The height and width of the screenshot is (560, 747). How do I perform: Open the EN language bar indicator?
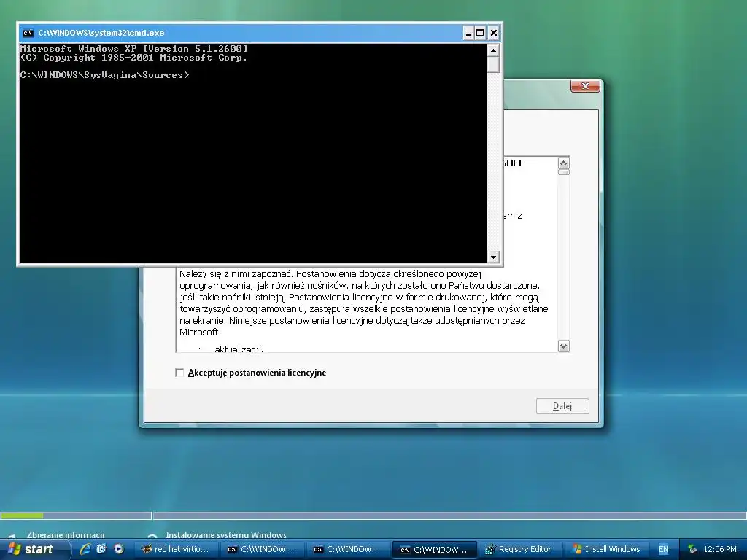pos(664,550)
